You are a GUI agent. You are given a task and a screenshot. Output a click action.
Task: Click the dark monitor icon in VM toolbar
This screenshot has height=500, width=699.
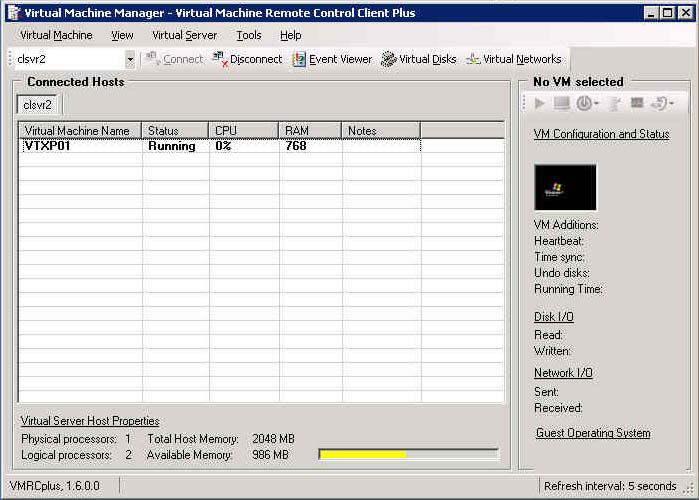tap(637, 103)
